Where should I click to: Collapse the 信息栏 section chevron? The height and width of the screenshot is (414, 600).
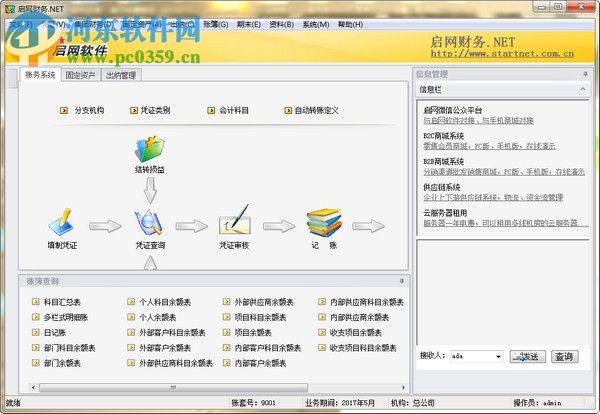(x=583, y=89)
